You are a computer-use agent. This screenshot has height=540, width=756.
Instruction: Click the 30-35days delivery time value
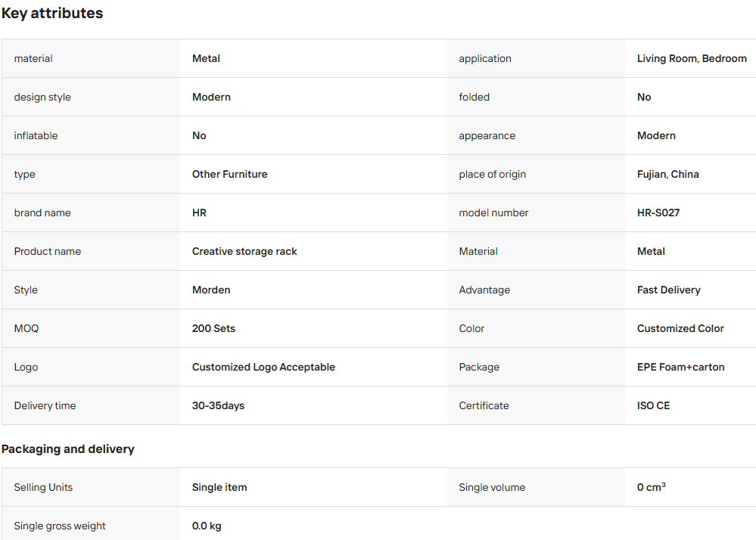[x=218, y=405]
